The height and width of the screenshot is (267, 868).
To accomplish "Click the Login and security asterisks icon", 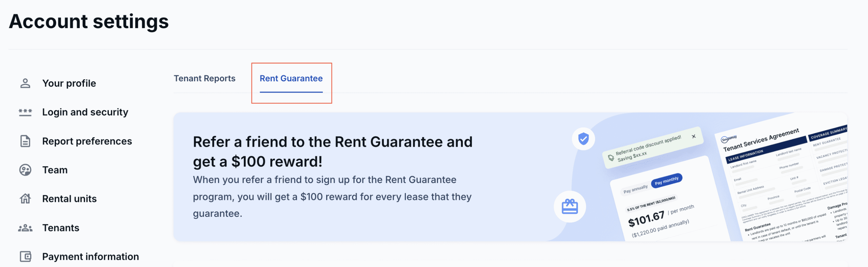I will 25,112.
